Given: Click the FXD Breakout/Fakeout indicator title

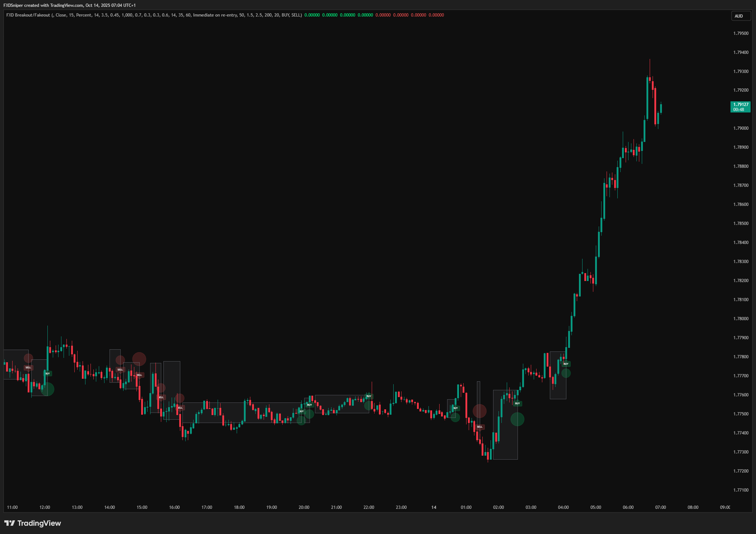Looking at the screenshot, I should click(28, 15).
